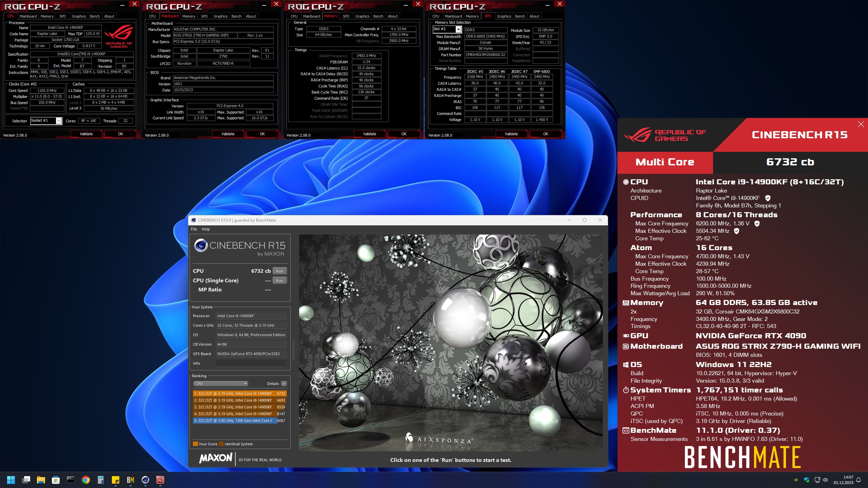Click the Details label in the Ranking panel
This screenshot has width=868, height=488.
pyautogui.click(x=273, y=384)
